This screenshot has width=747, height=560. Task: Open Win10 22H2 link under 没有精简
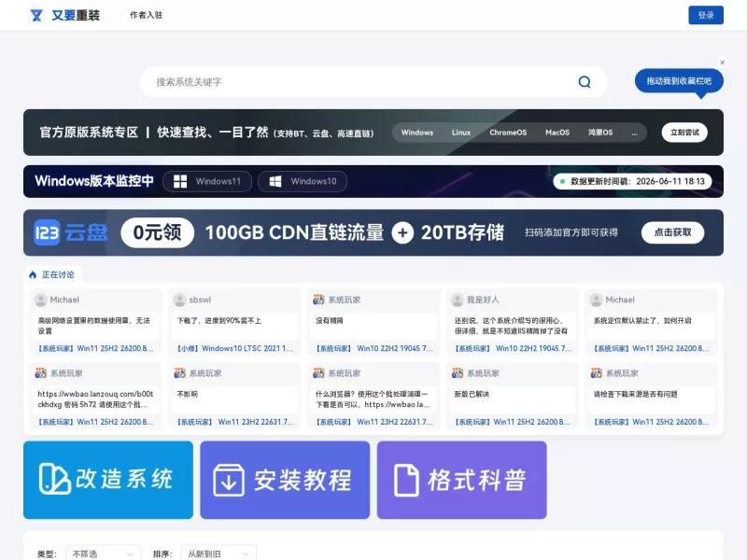[374, 348]
